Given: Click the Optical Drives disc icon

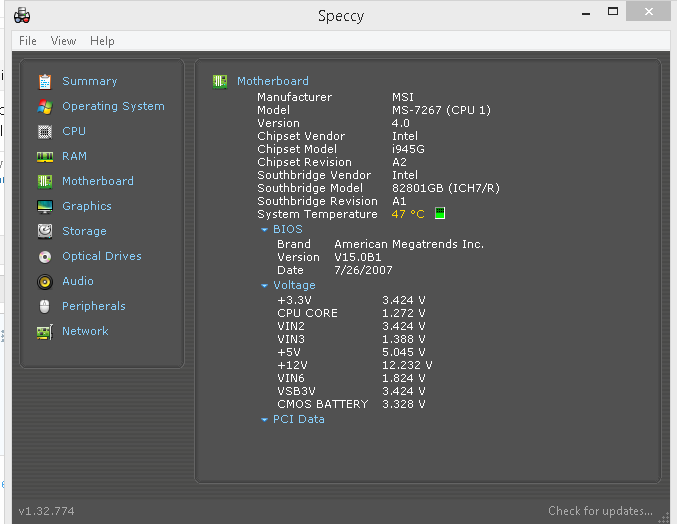Looking at the screenshot, I should pos(44,256).
